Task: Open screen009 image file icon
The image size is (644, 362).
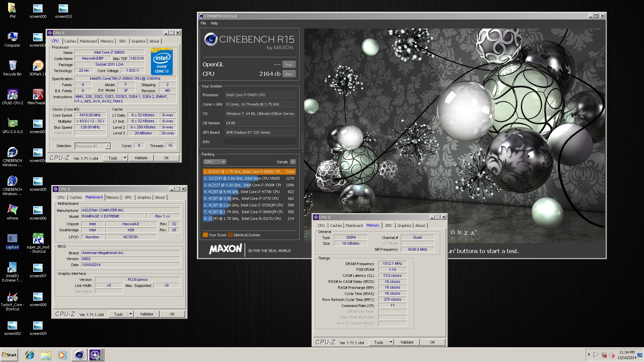Action: [x=38, y=327]
